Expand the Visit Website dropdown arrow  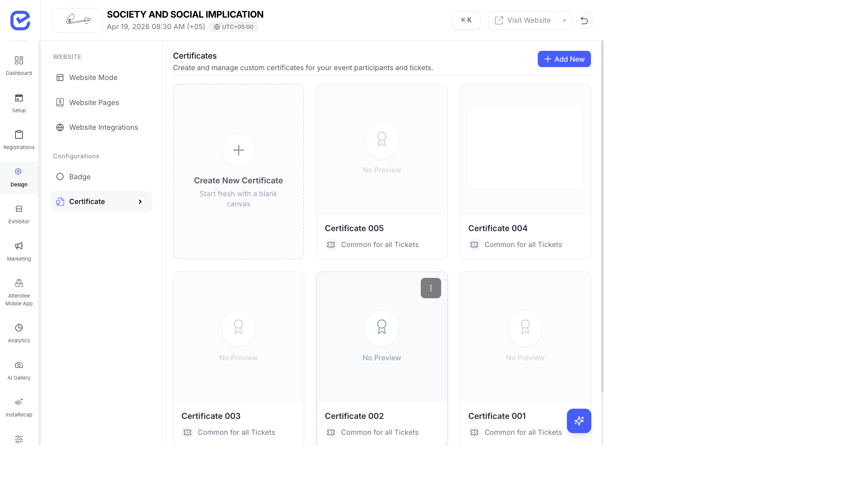click(x=565, y=20)
